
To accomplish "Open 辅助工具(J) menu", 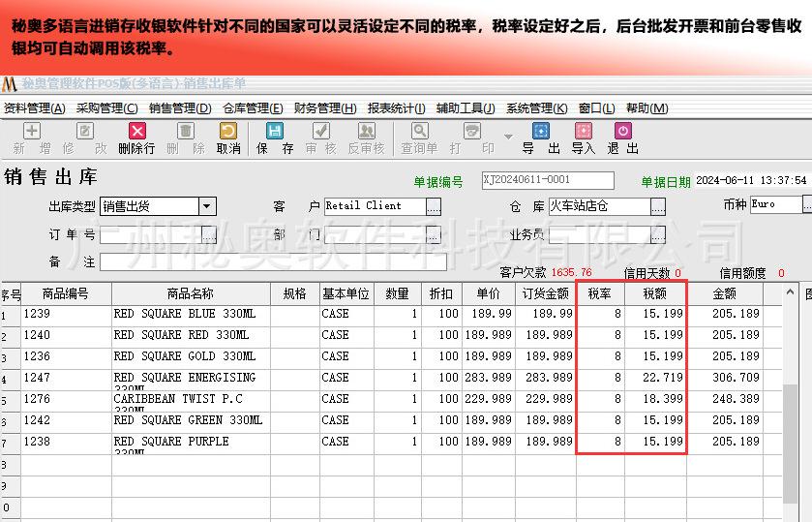I will click(x=466, y=108).
